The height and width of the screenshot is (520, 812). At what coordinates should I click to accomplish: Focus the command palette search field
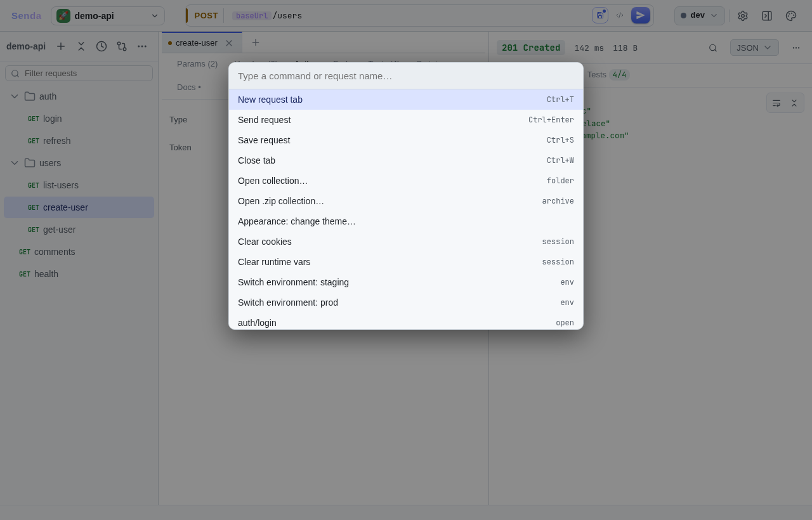coord(406,76)
